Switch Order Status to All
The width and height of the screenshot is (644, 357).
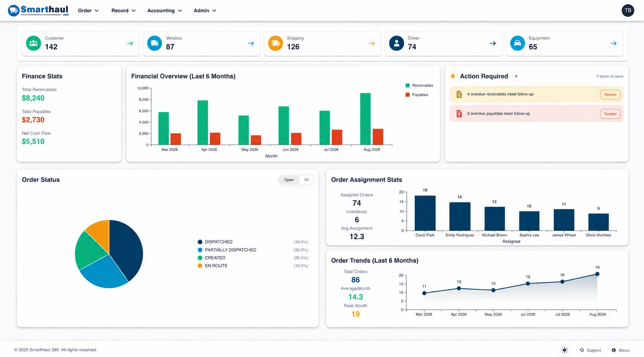coord(306,180)
